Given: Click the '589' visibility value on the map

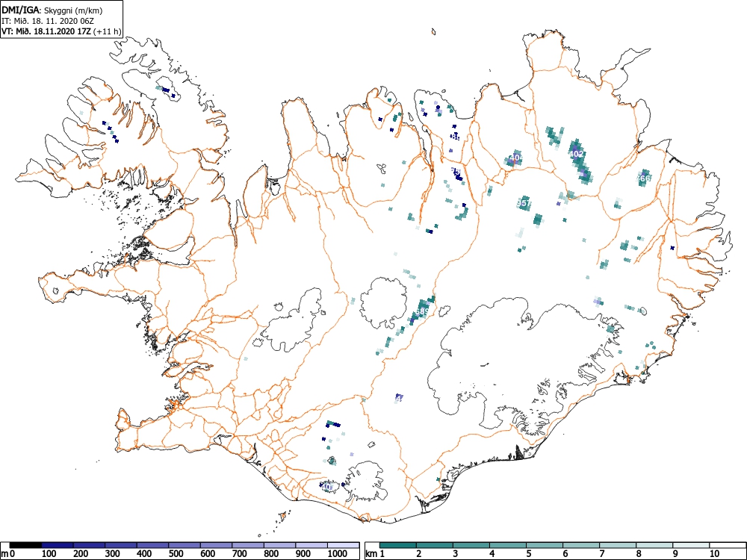Looking at the screenshot, I should pos(422,311).
